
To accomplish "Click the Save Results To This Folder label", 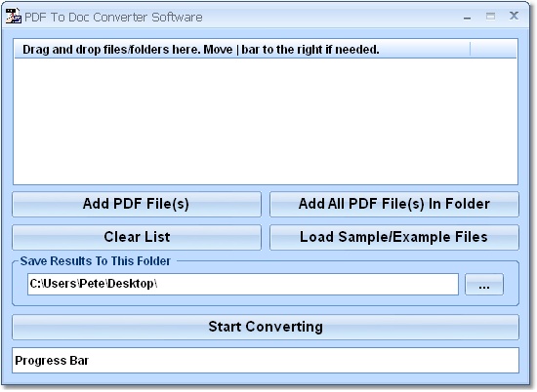I will point(96,261).
